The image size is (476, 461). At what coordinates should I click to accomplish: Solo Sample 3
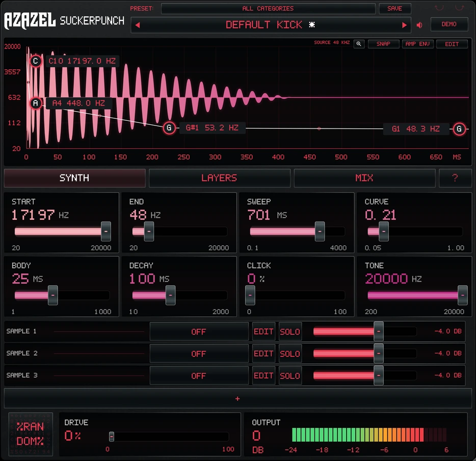tap(290, 376)
